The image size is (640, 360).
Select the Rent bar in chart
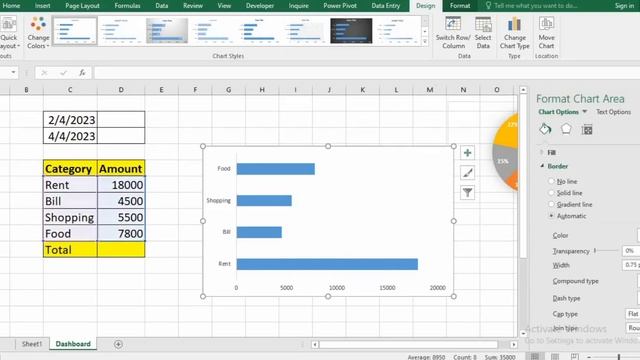click(x=327, y=264)
